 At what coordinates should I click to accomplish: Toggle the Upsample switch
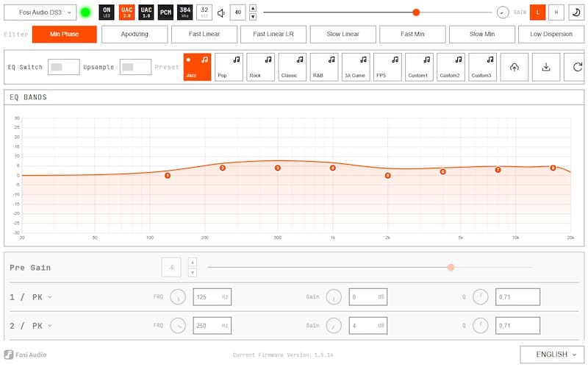click(136, 67)
